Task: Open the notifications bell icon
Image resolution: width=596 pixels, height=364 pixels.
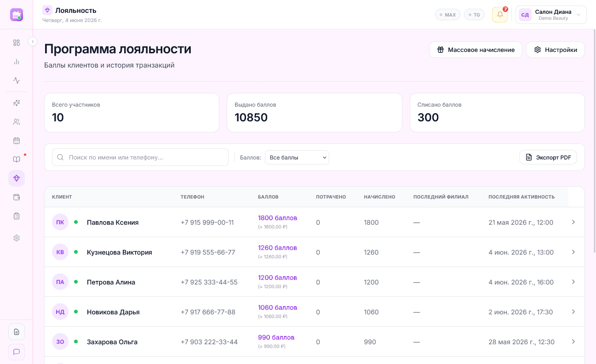Action: tap(500, 15)
